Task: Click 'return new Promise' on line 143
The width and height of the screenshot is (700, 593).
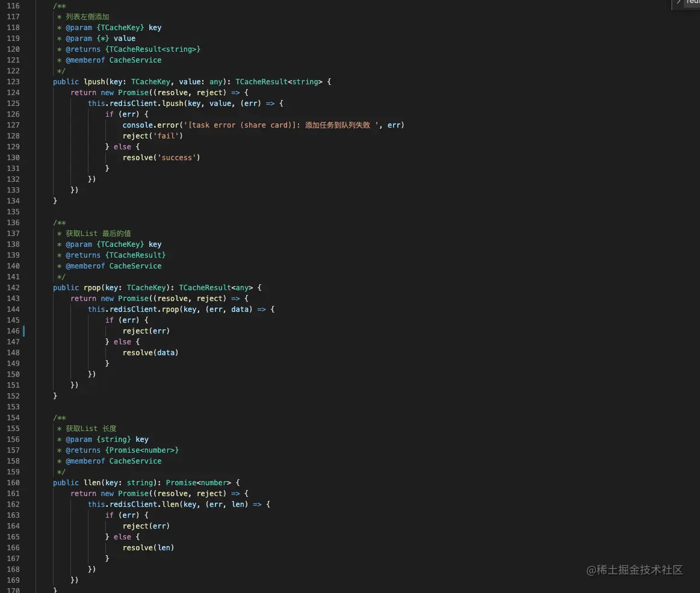Action: 110,298
